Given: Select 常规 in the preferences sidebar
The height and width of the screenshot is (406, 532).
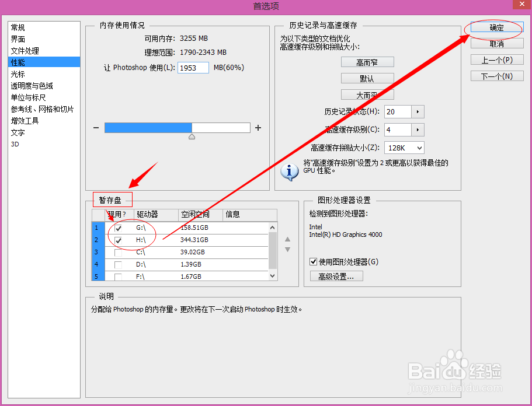Looking at the screenshot, I should [x=18, y=27].
